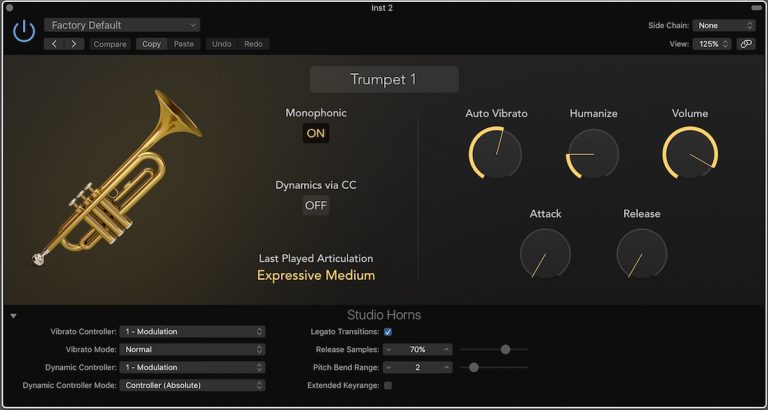Click the Release Samples 70% value

tap(418, 350)
